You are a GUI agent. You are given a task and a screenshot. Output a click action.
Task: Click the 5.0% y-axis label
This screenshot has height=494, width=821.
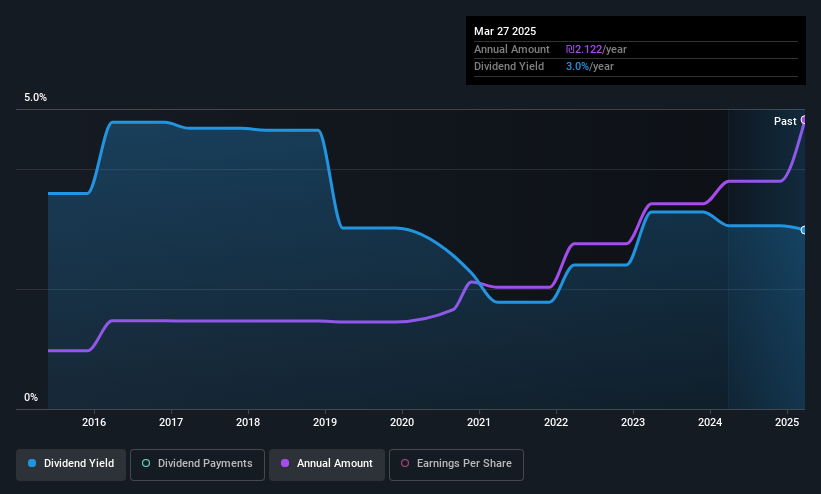pos(36,97)
